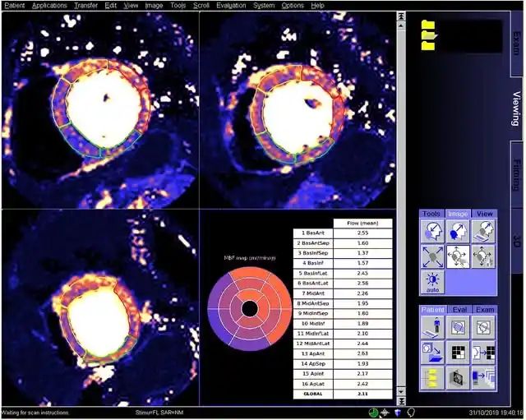Click the four-arrow zoom expand icon
The image size is (526, 420).
pyautogui.click(x=432, y=256)
